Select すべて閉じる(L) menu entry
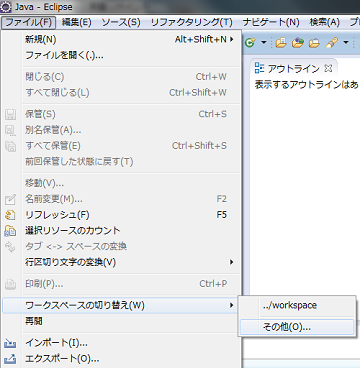Screen dimensions: 360x368 pos(121,92)
